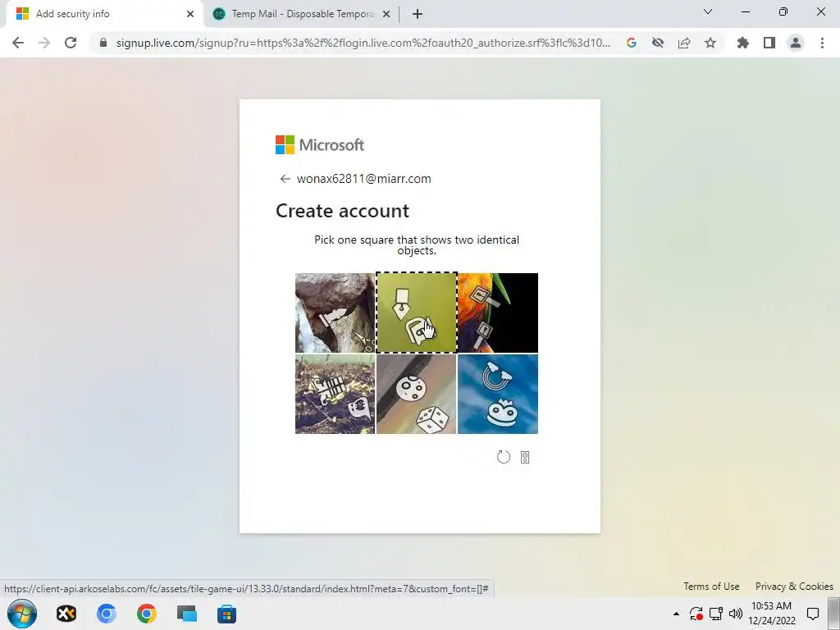
Task: Select the orange bird captcha tile
Action: coord(498,313)
